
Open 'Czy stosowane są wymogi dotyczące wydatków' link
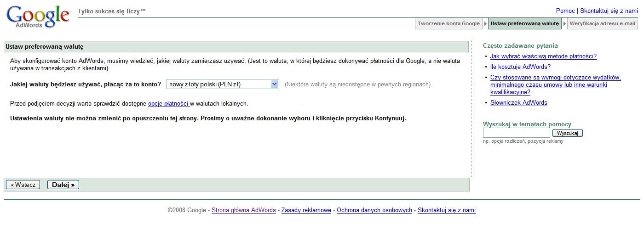556,85
